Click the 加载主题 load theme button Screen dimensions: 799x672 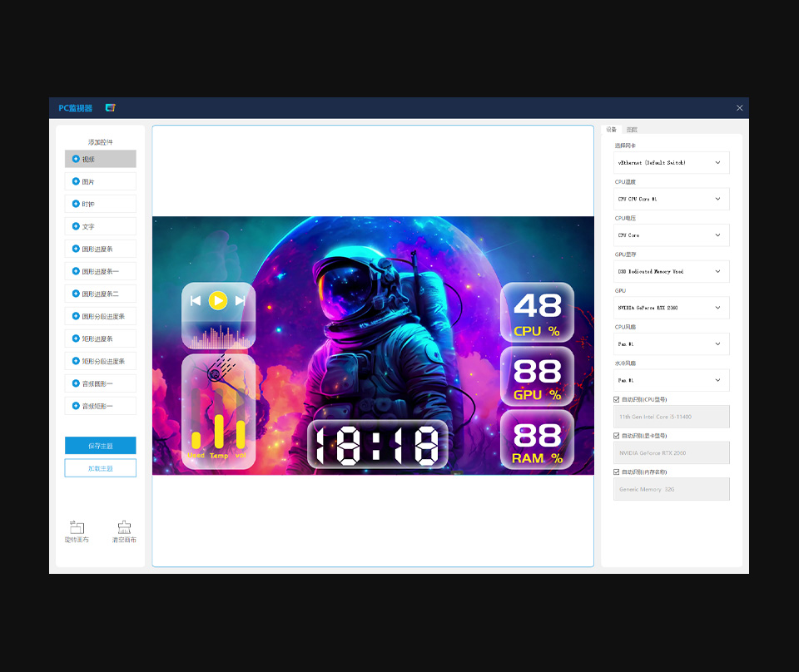[101, 468]
